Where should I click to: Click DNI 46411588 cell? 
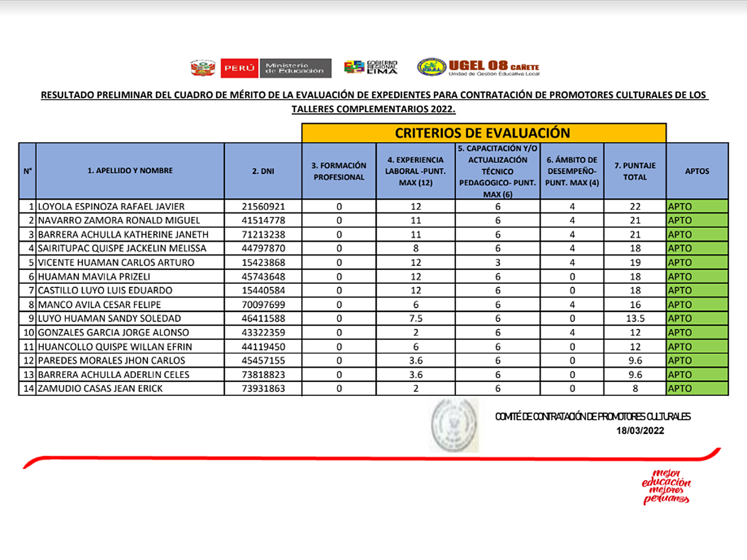point(263,319)
